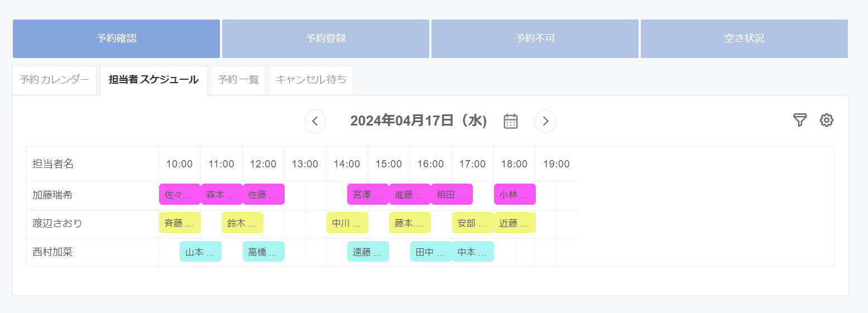The height and width of the screenshot is (313, 868).
Task: Open the 予約不可 section
Action: [535, 38]
